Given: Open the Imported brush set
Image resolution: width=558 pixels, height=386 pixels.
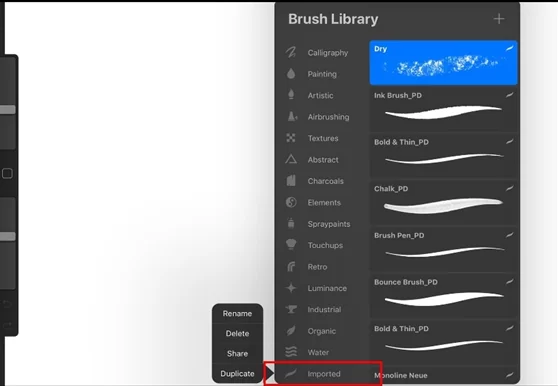Looking at the screenshot, I should point(323,374).
